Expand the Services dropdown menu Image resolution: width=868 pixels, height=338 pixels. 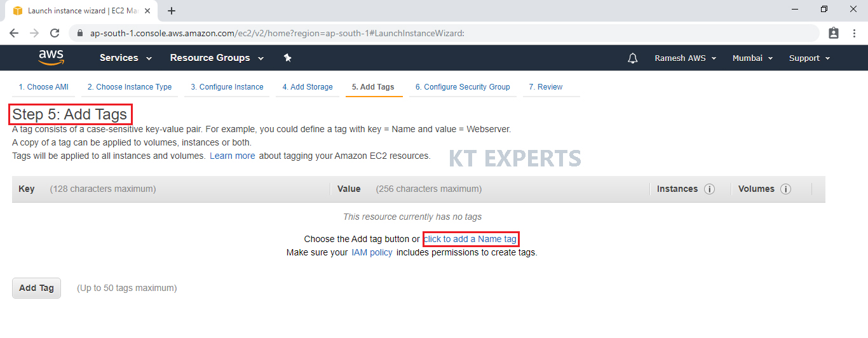tap(126, 58)
